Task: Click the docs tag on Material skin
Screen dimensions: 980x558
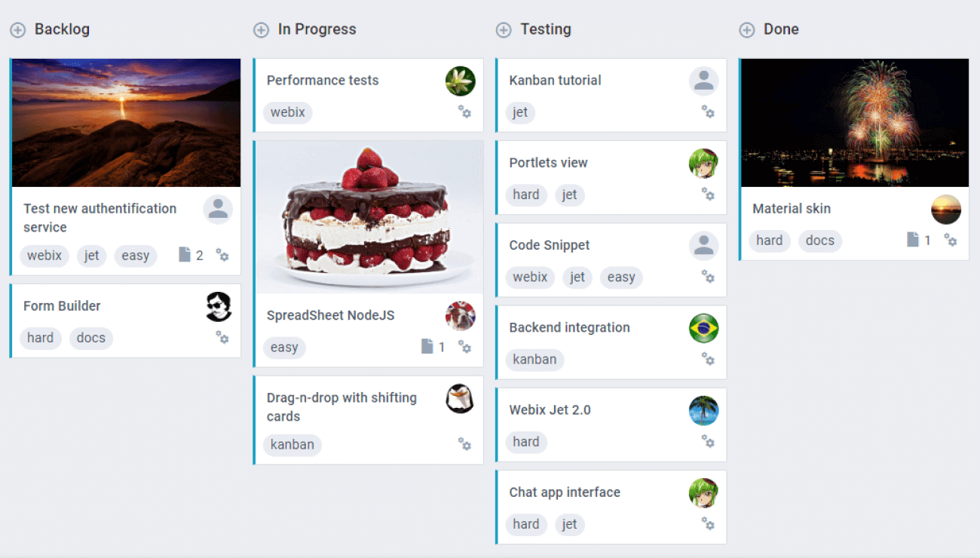Action: click(820, 241)
